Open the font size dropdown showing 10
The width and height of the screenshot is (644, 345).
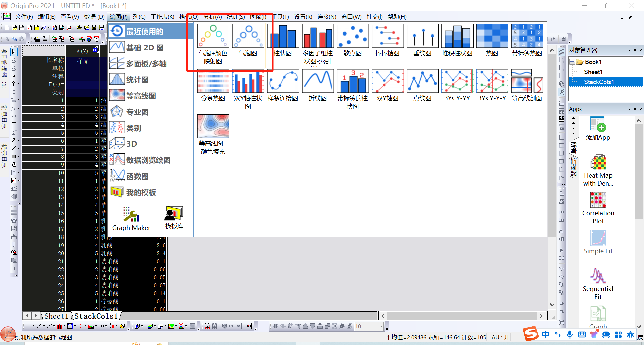(x=381, y=326)
